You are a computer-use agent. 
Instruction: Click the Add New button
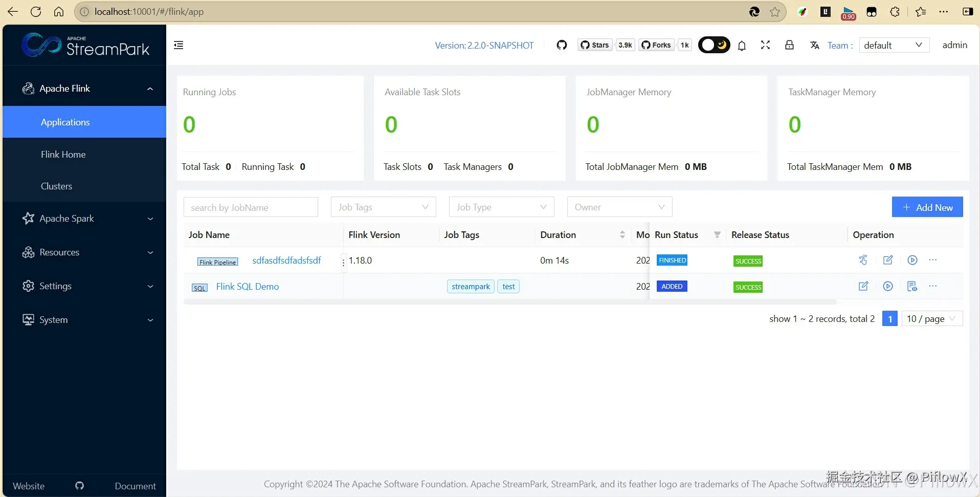click(x=927, y=207)
